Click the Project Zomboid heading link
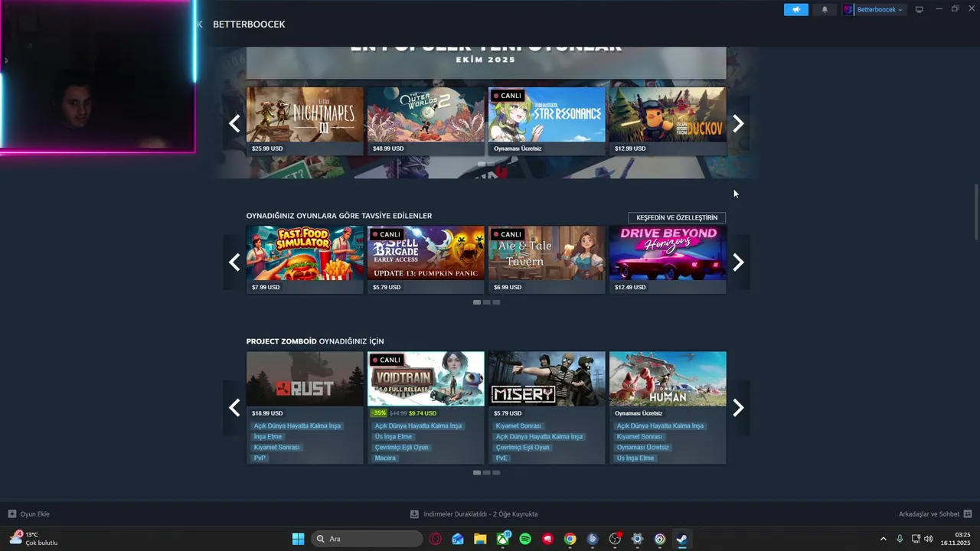 [281, 341]
